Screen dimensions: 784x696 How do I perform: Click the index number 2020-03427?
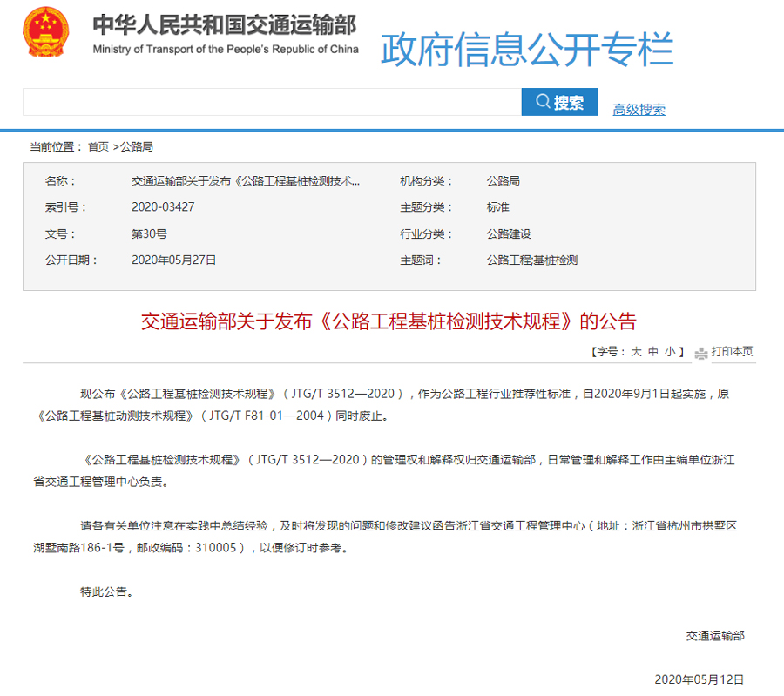click(163, 207)
